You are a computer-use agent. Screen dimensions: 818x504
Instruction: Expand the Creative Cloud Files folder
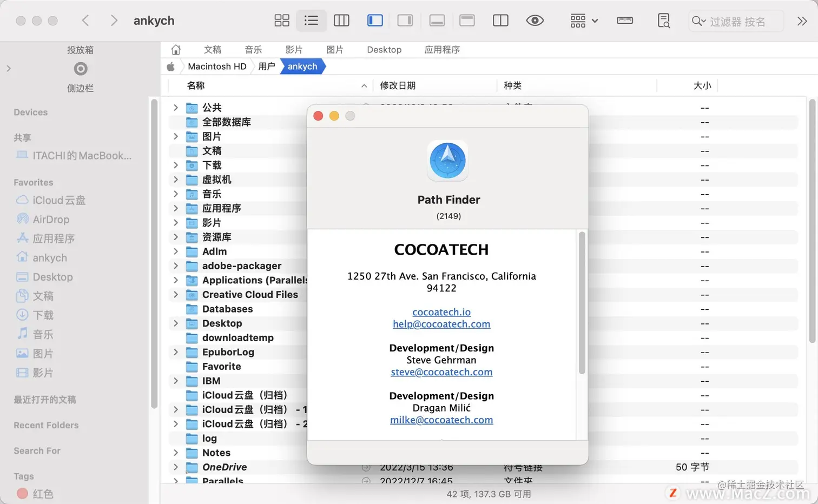pos(175,295)
